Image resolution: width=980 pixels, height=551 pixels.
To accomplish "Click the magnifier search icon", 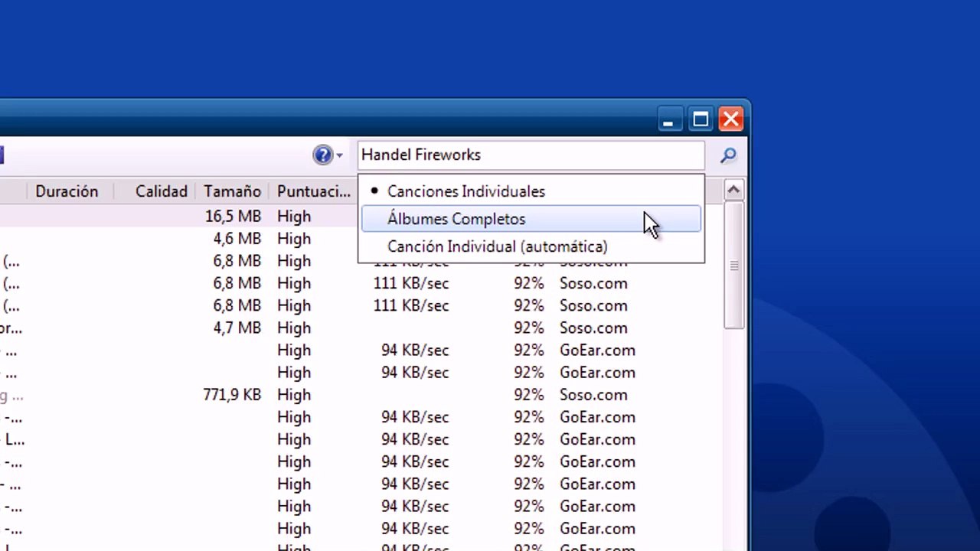I will tap(728, 155).
